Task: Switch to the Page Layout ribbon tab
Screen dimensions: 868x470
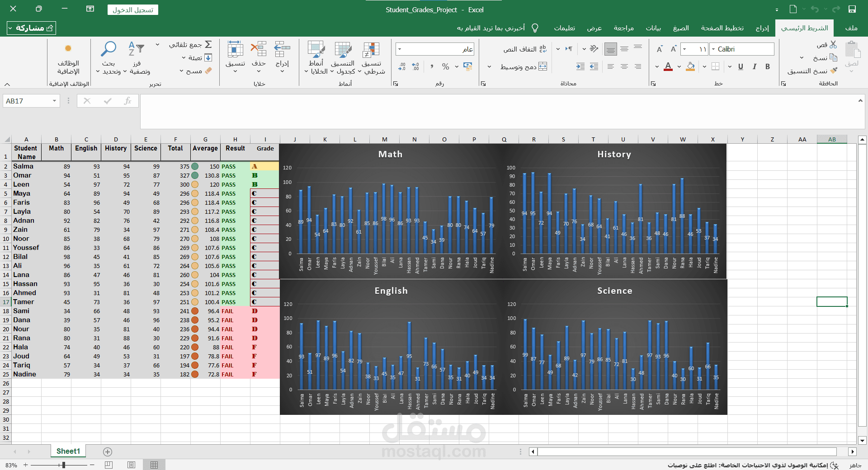Action: pyautogui.click(x=722, y=28)
